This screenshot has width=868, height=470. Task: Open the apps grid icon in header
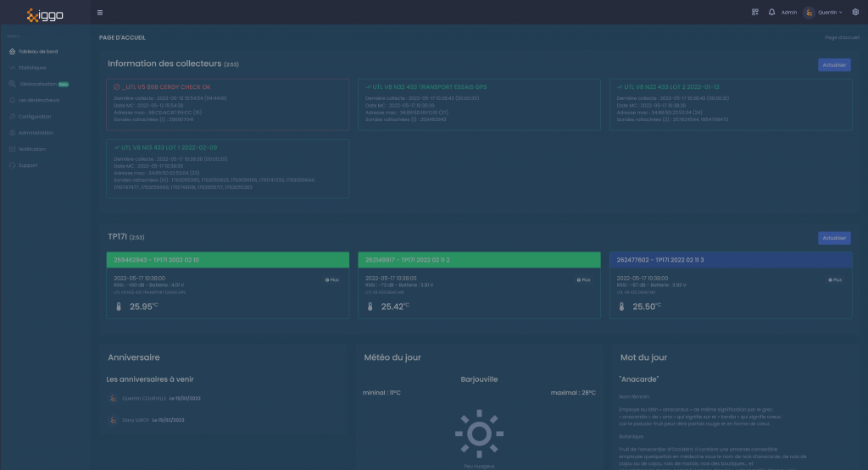pos(755,12)
